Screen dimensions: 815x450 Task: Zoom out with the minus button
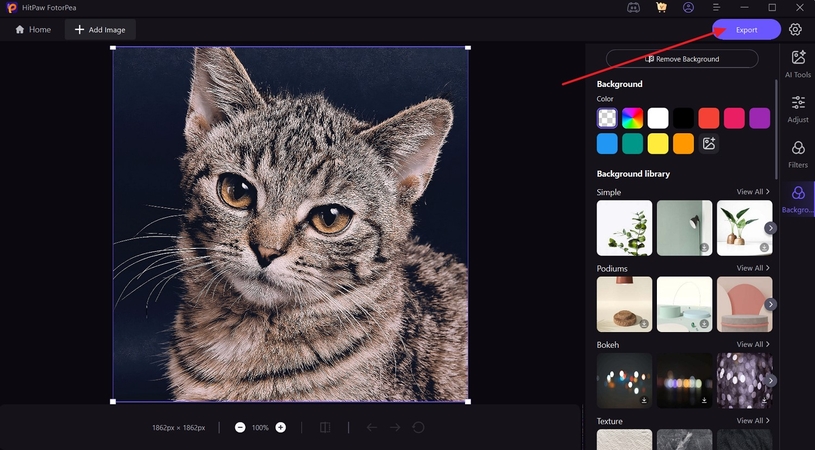point(240,428)
